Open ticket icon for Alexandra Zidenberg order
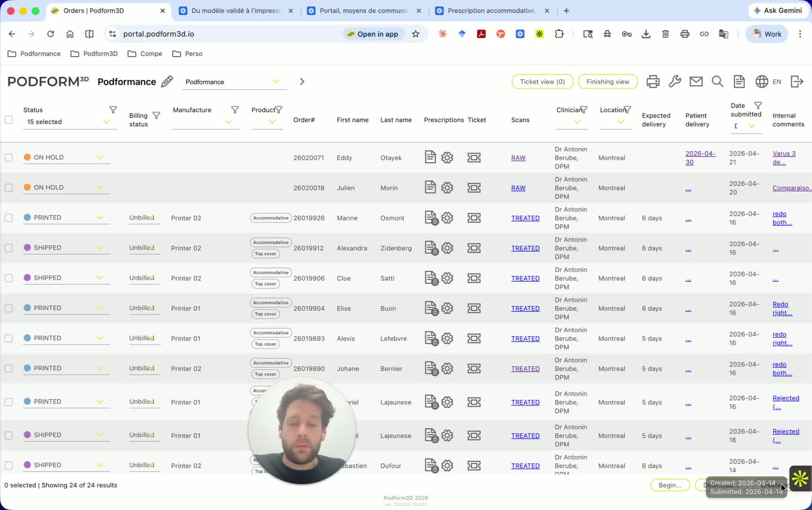Screen dimensions: 812x510 (x=474, y=248)
